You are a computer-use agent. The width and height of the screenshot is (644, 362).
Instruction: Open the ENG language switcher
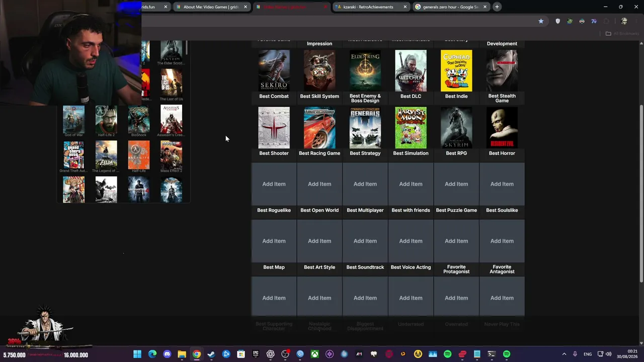[x=588, y=354]
